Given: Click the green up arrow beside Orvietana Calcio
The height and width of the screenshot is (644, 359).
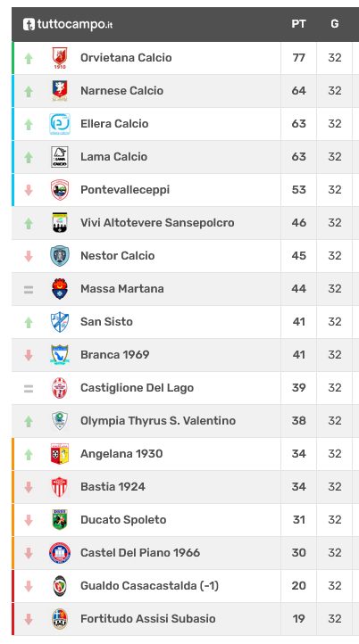Looking at the screenshot, I should click(29, 58).
